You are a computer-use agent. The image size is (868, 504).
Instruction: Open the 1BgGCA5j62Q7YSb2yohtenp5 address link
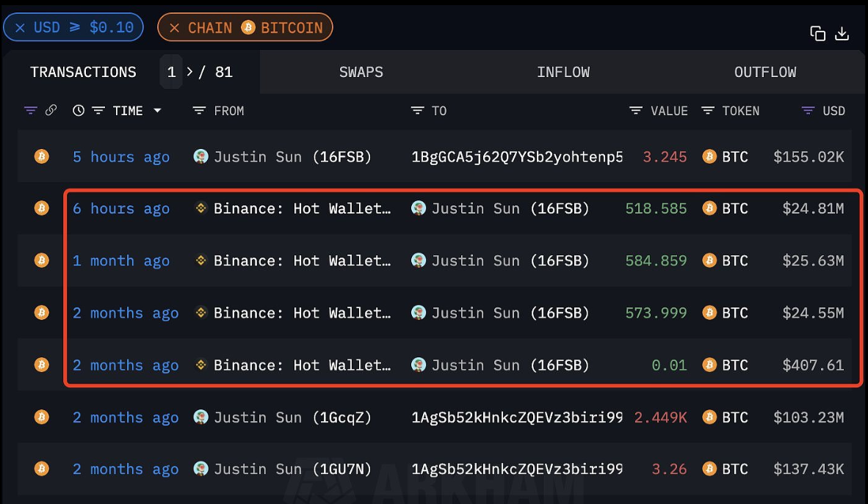(x=516, y=156)
